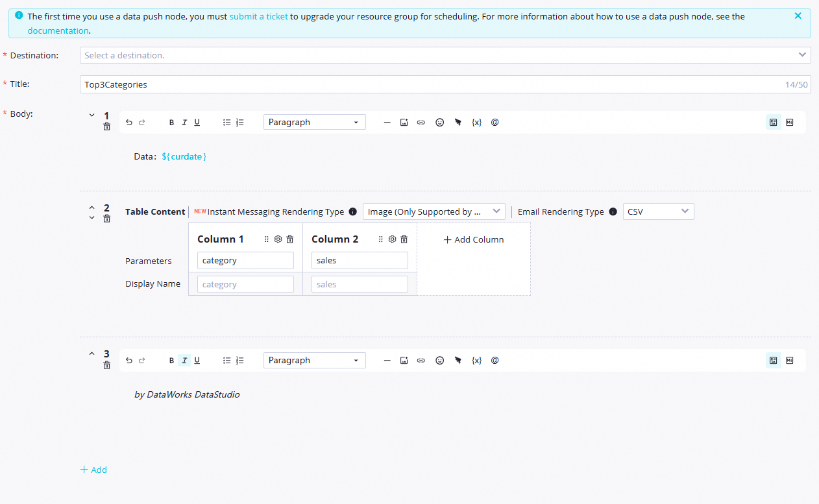Viewport: 819px width, 504px height.
Task: Move section 3 up with chevron
Action: 92,354
